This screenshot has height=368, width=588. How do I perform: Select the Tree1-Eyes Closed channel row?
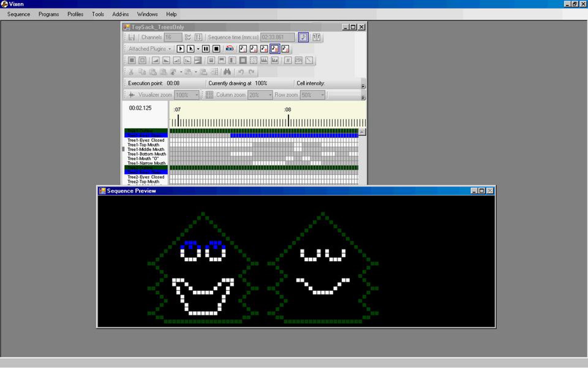(x=146, y=140)
